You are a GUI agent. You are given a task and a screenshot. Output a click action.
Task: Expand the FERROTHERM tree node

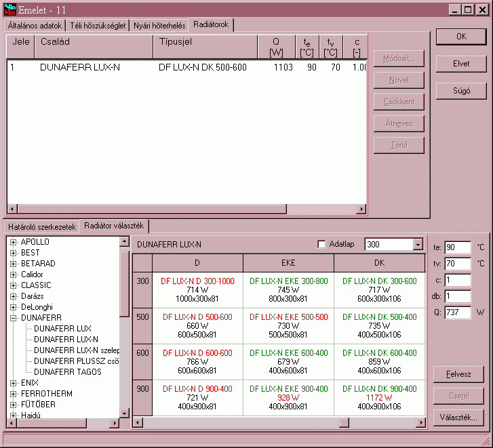(13, 394)
